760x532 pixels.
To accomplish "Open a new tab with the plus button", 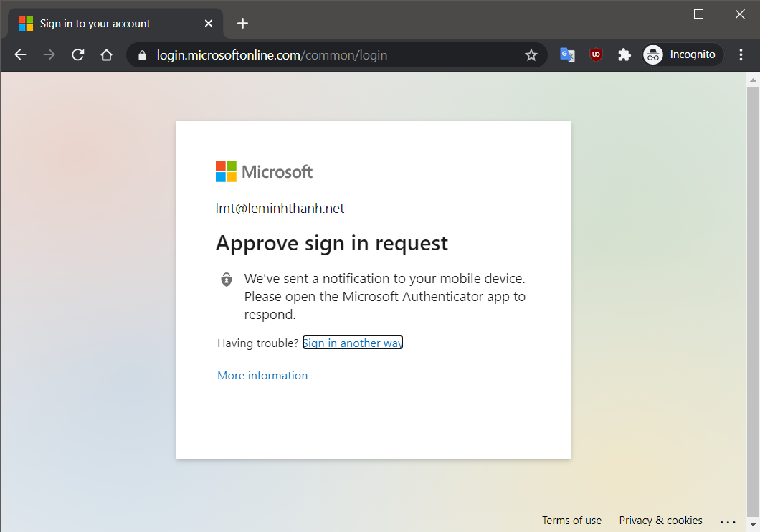I will 242,23.
